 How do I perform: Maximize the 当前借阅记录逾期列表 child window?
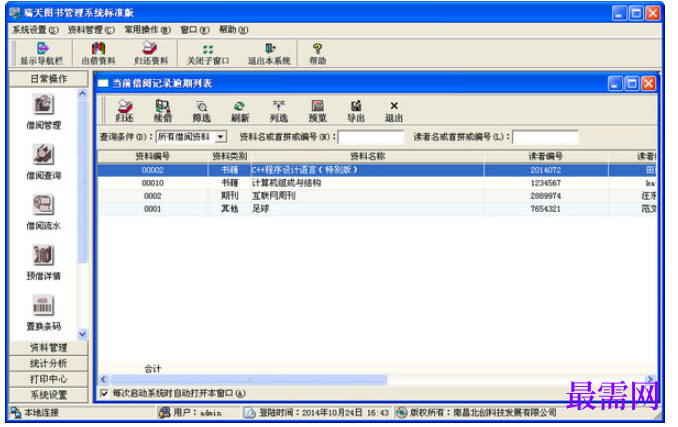pos(632,83)
